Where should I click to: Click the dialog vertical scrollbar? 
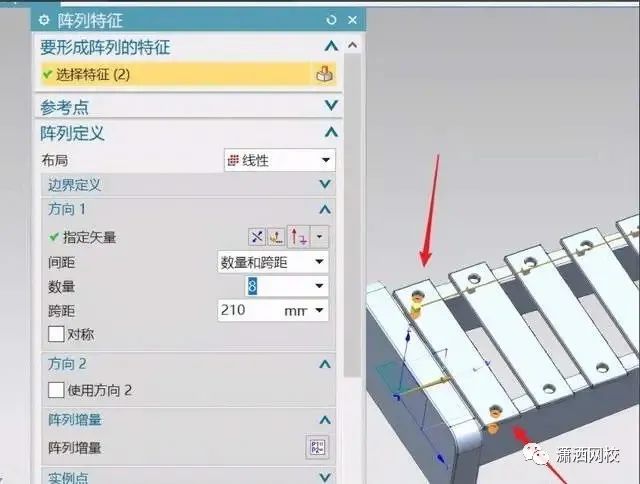point(353,215)
